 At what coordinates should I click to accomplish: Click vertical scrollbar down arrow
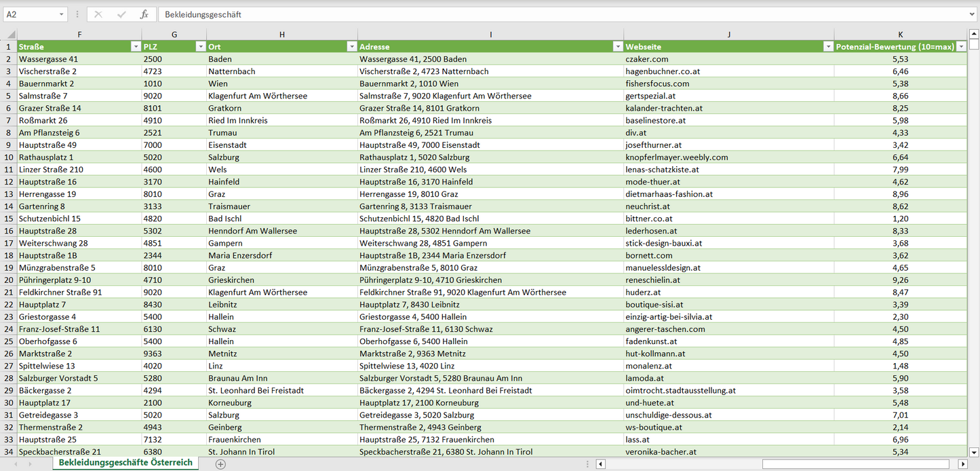tap(974, 451)
